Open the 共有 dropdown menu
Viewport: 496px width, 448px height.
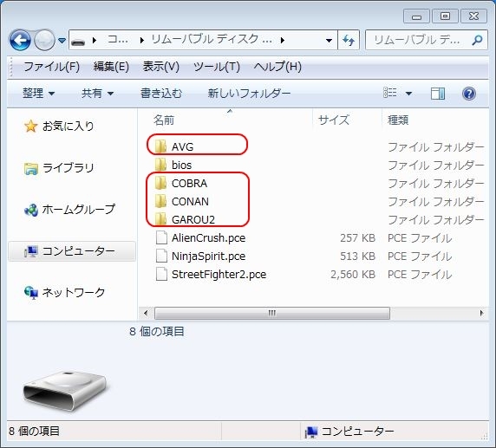[x=97, y=94]
